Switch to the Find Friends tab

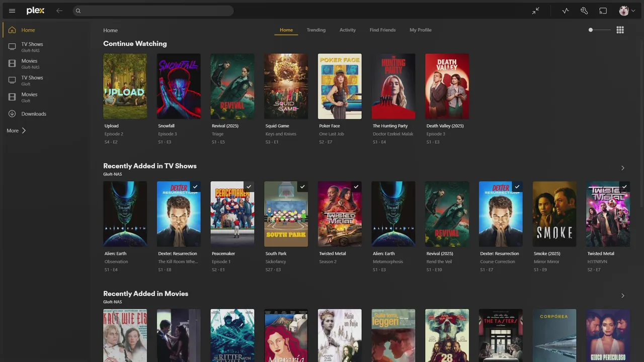(x=382, y=30)
